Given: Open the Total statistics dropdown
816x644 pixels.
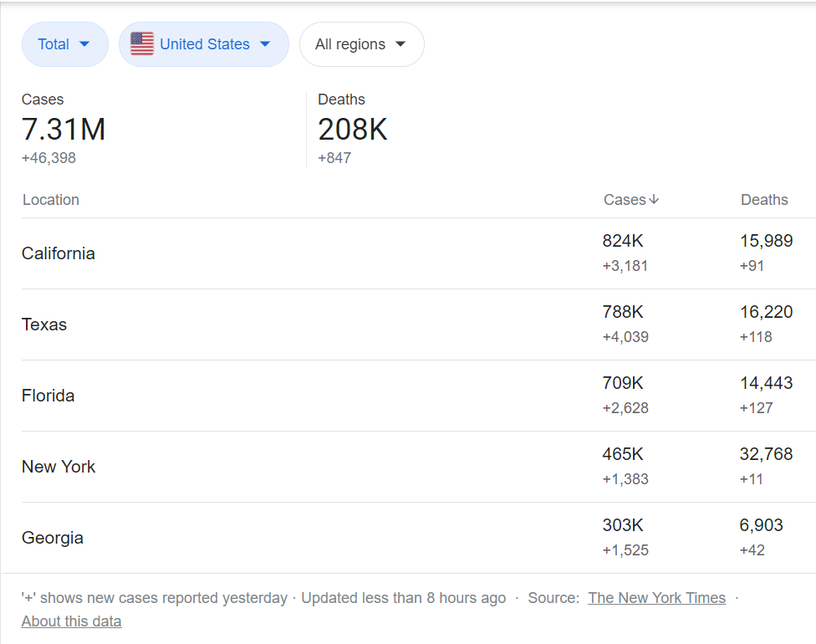Looking at the screenshot, I should tap(65, 44).
